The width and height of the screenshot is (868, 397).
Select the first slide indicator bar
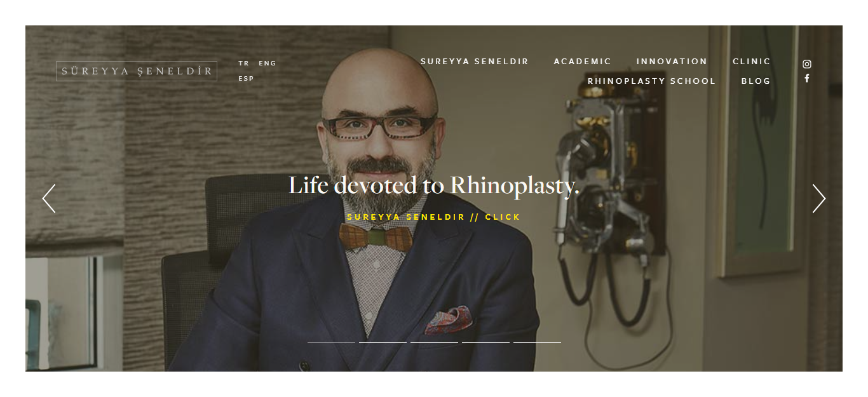coord(332,342)
